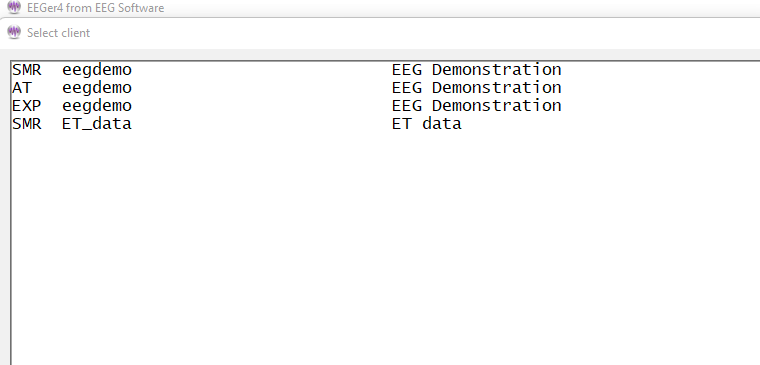The image size is (760, 365).
Task: Click the SMR code beside ET_data
Action: (27, 124)
